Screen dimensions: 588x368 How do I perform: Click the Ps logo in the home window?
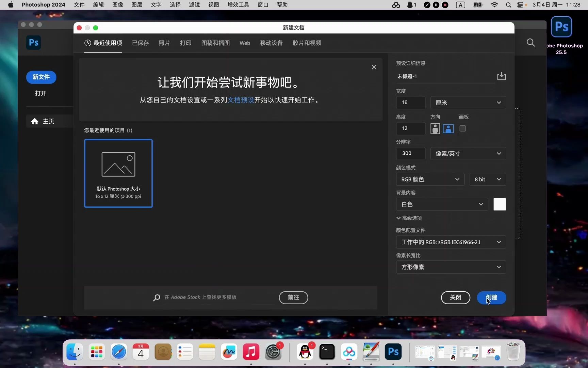(x=34, y=43)
